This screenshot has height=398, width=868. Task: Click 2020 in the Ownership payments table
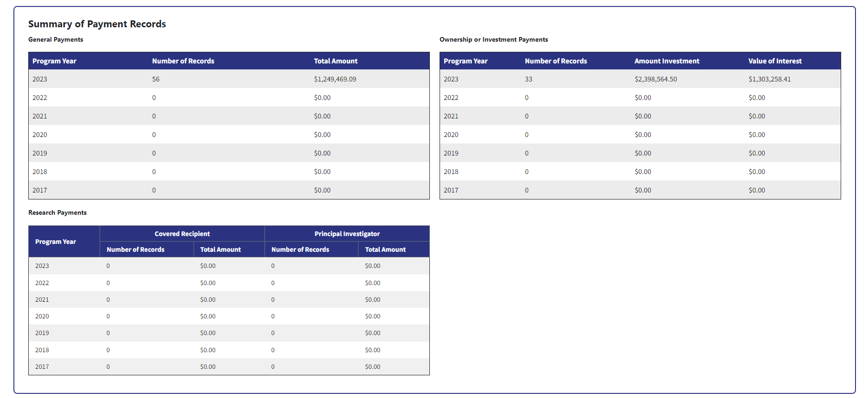[451, 135]
